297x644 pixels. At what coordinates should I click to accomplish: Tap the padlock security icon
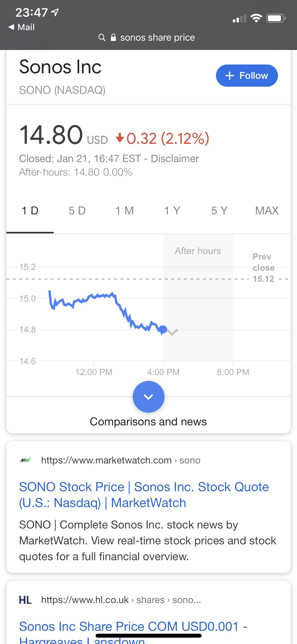click(x=113, y=37)
